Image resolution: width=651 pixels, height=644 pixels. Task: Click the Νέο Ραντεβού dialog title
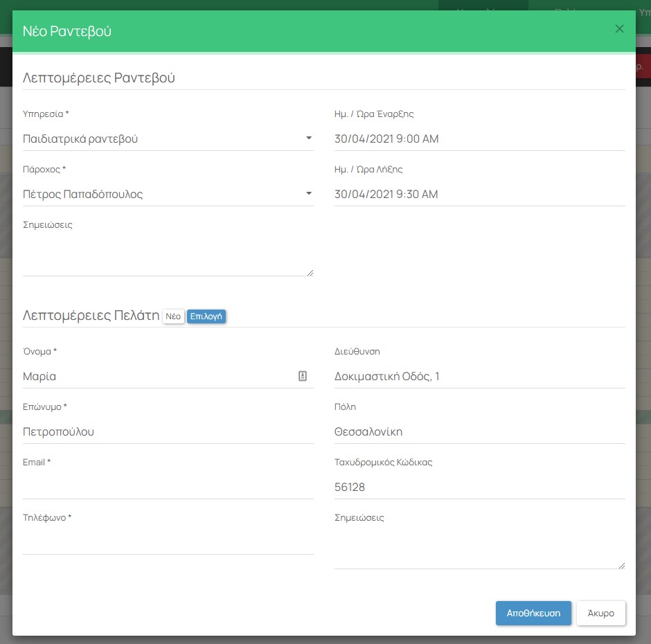tap(67, 31)
